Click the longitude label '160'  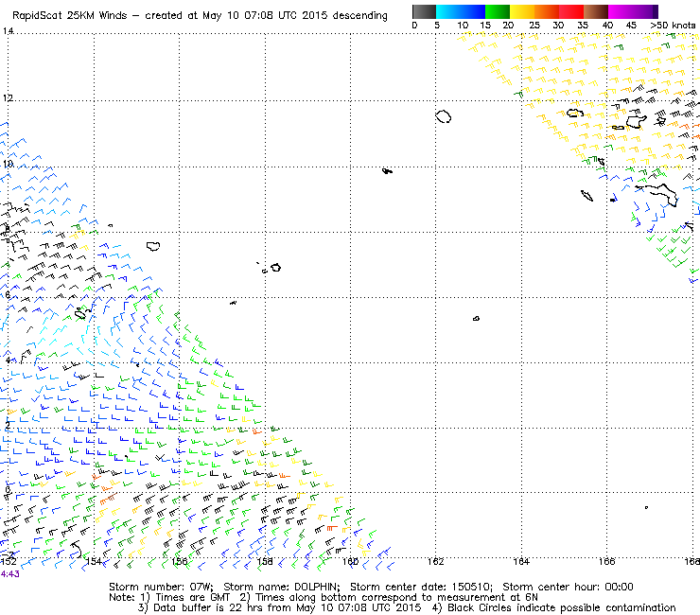pos(350,561)
